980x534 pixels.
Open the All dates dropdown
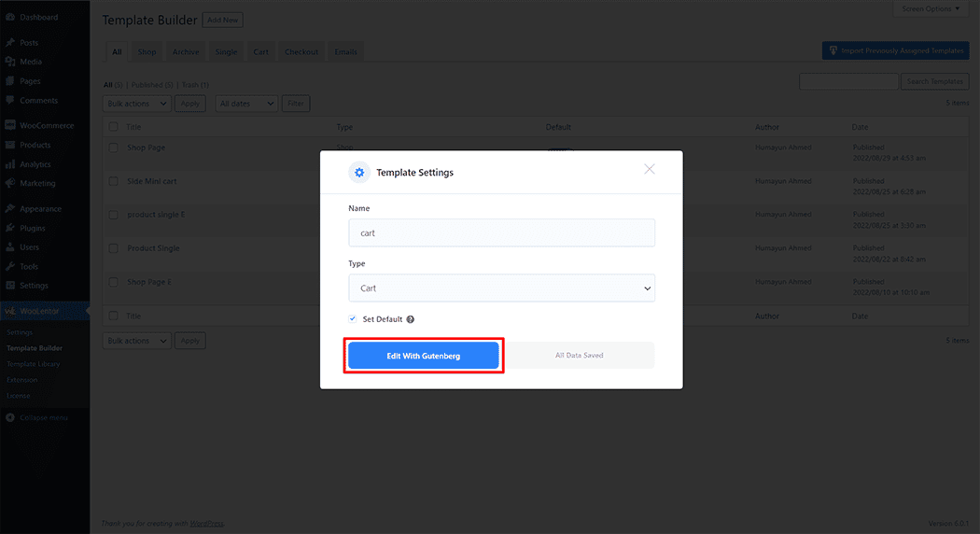click(x=246, y=104)
